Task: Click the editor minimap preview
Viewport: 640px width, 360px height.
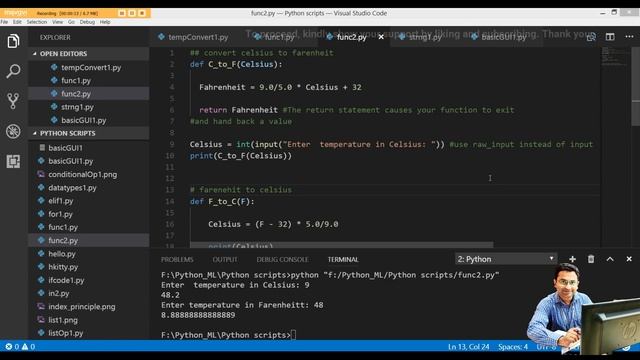Action: [x=615, y=56]
